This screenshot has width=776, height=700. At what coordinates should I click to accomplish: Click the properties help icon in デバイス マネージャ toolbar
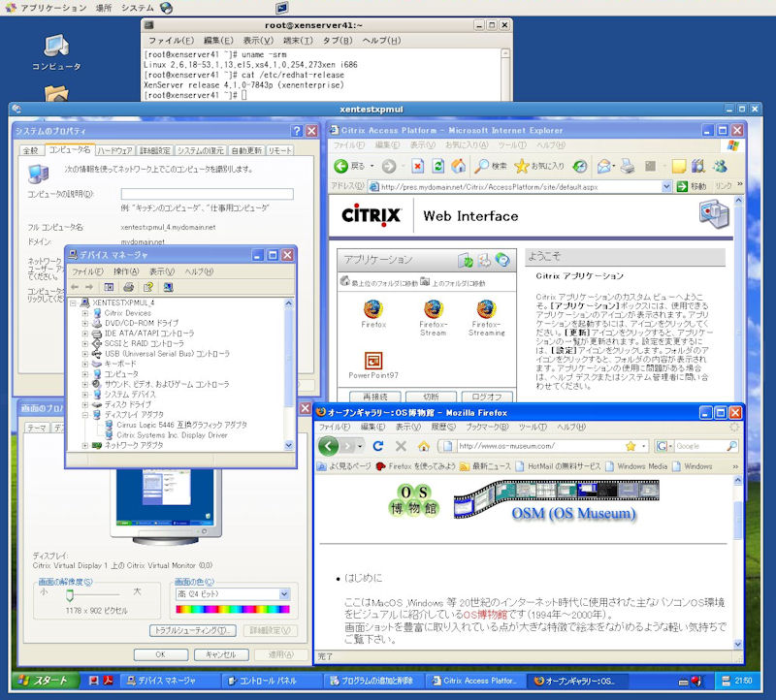(148, 287)
